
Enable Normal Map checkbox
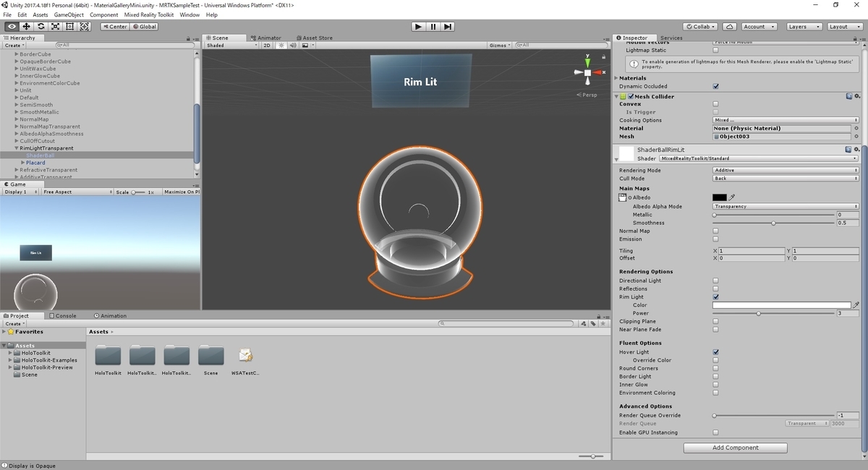[x=716, y=231]
